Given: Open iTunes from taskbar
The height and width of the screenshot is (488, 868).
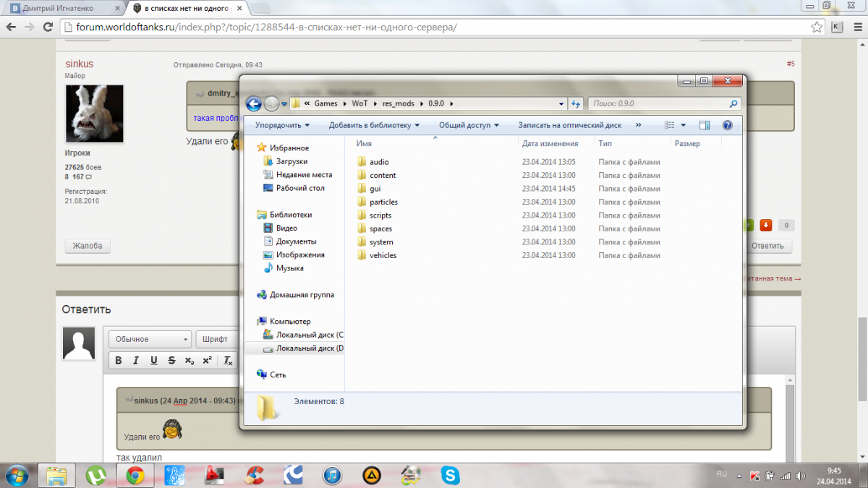Looking at the screenshot, I should coord(332,475).
